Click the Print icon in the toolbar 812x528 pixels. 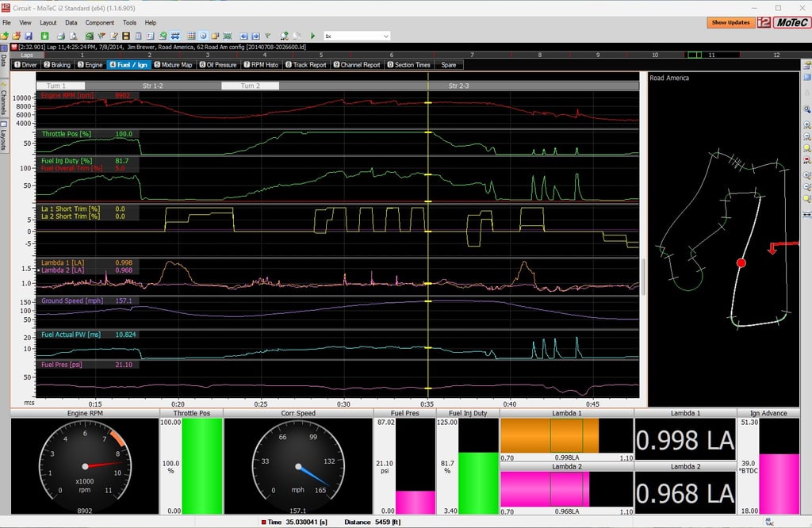click(x=59, y=36)
